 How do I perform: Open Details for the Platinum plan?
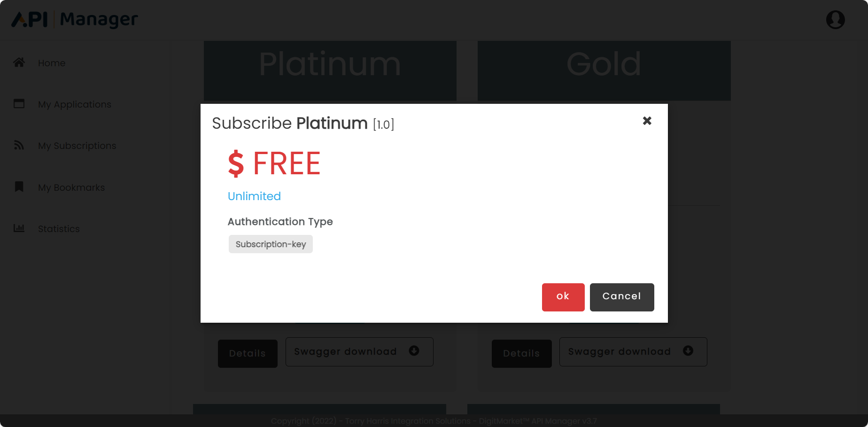(x=248, y=353)
